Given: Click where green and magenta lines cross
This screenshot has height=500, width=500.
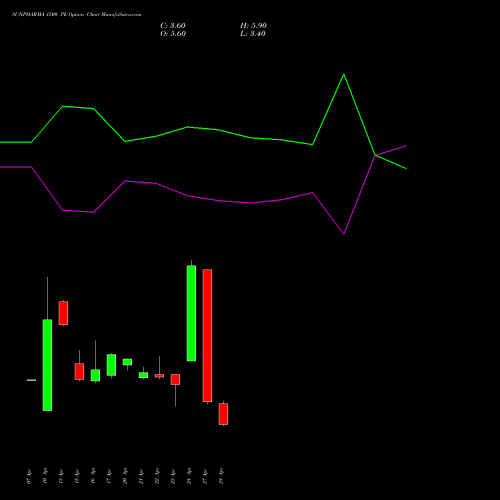Looking at the screenshot, I should [375, 155].
